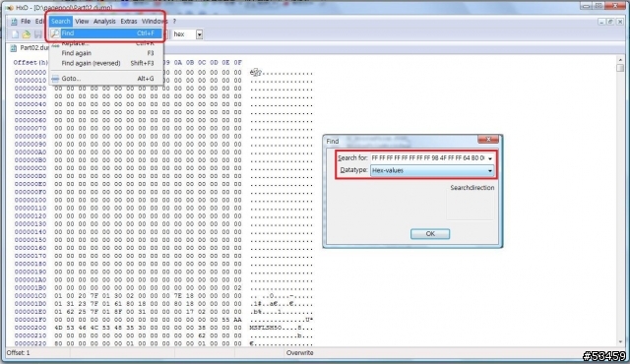Screen dimensions: 630x364
Task: Click the vertical scrollbar down arrow
Action: [620, 342]
